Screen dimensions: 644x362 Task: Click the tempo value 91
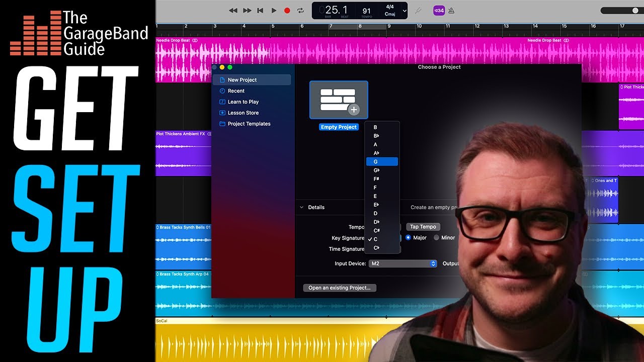(x=366, y=11)
